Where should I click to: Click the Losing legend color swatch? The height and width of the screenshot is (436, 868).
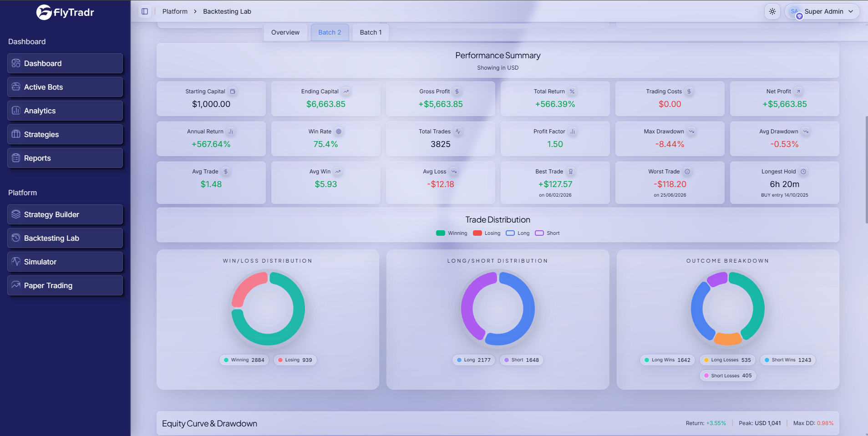[477, 233]
